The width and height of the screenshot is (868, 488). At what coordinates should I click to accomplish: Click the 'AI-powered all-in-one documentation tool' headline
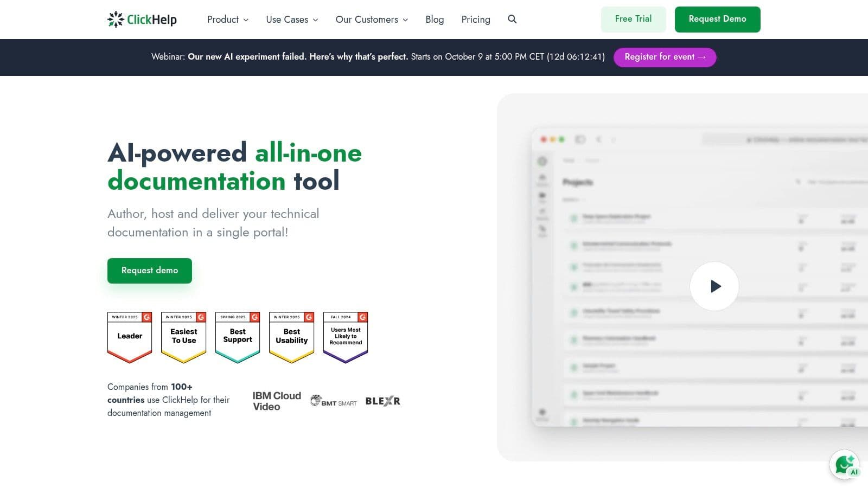pyautogui.click(x=234, y=166)
